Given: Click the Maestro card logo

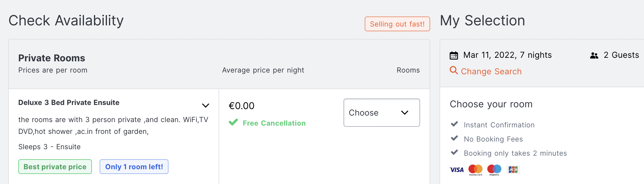Looking at the screenshot, I should [x=494, y=170].
